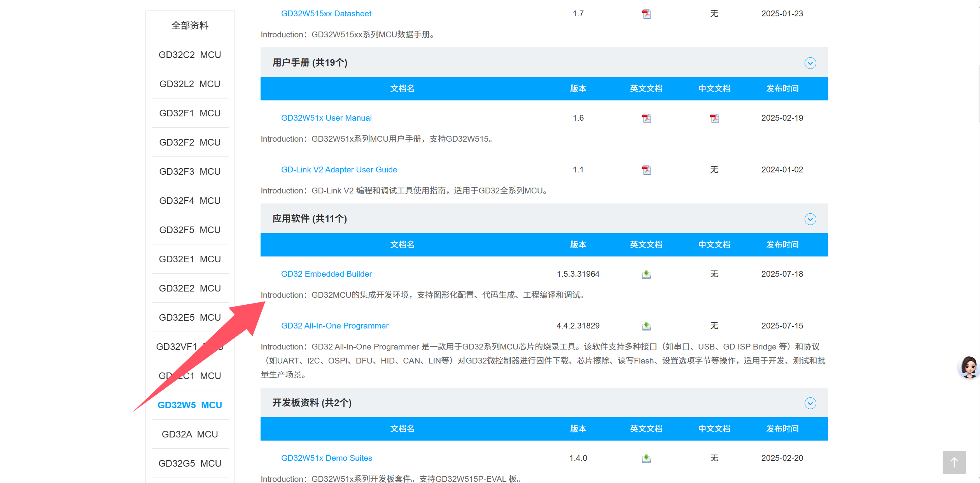Viewport: 980px width, 483px height.
Task: Open GD32 All-In-One Programmer link
Action: coord(335,326)
